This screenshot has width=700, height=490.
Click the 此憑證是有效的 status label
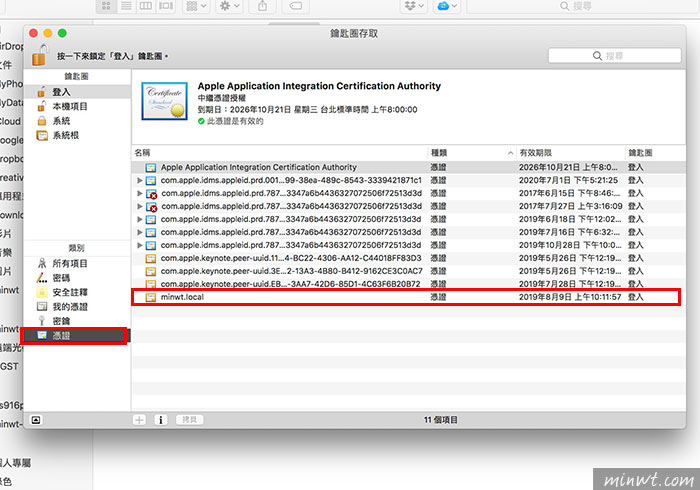pyautogui.click(x=235, y=121)
